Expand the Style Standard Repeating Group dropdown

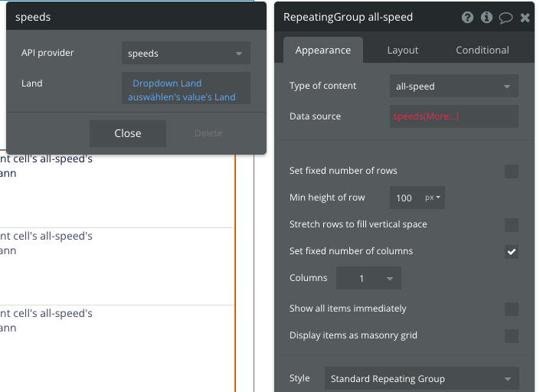click(x=422, y=378)
